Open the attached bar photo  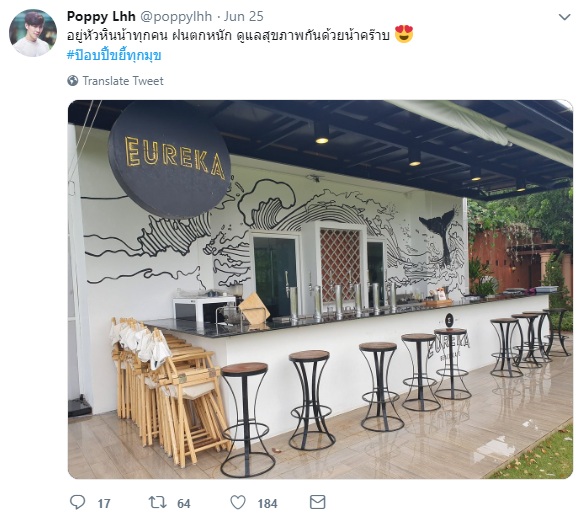coord(320,289)
